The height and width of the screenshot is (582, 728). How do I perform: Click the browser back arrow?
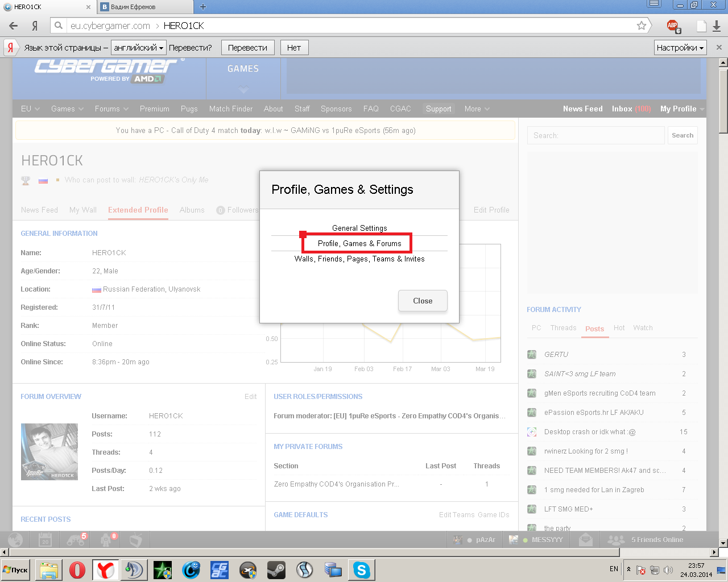click(x=14, y=26)
